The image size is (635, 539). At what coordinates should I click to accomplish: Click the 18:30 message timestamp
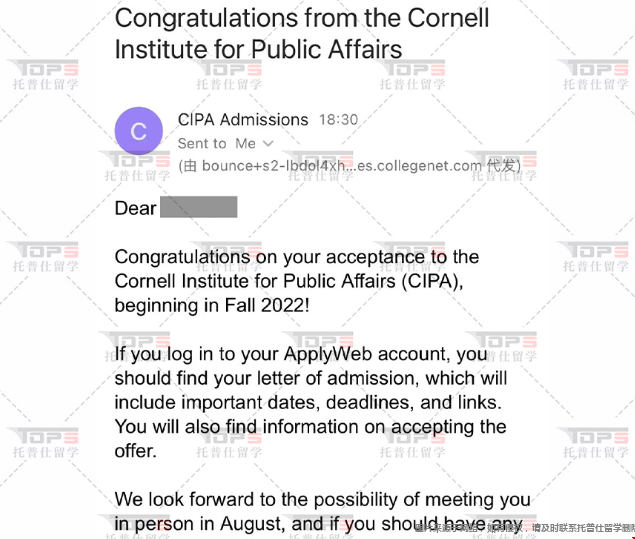338,120
